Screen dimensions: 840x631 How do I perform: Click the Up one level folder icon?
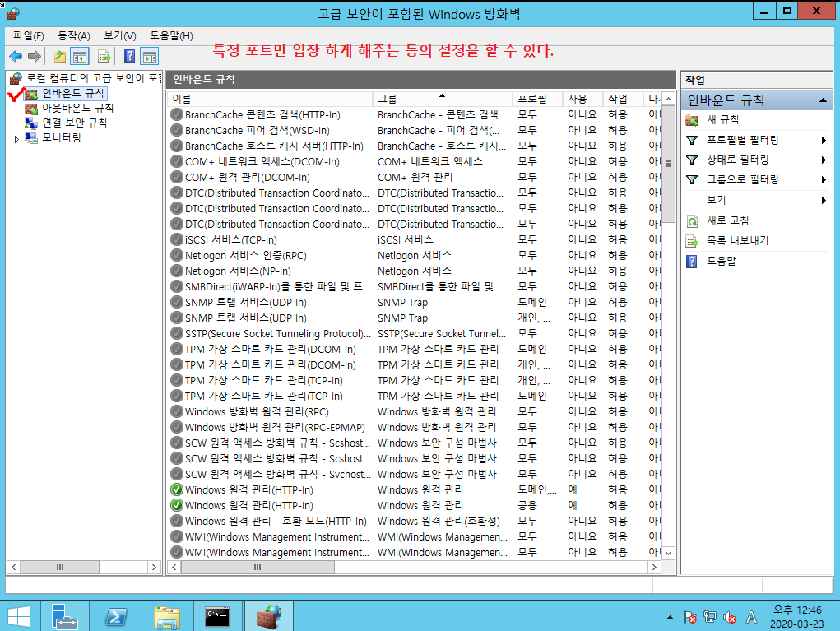click(x=60, y=56)
